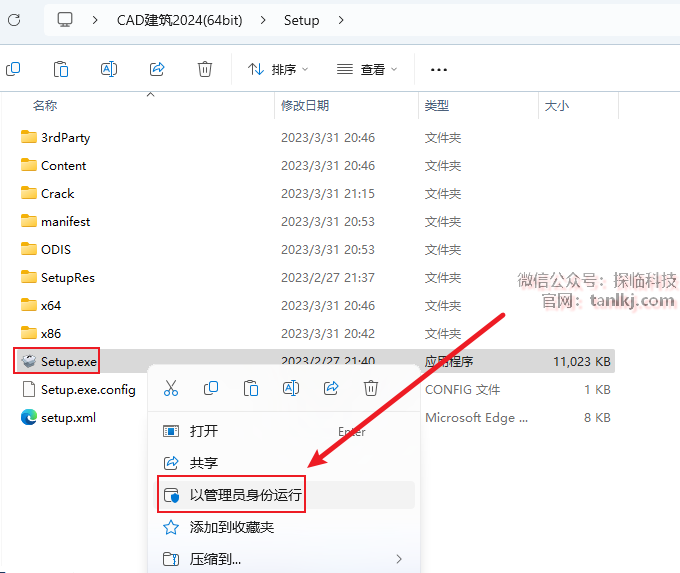Click the cut scissors icon in context menu
Screen dimensions: 680x573
(x=171, y=388)
